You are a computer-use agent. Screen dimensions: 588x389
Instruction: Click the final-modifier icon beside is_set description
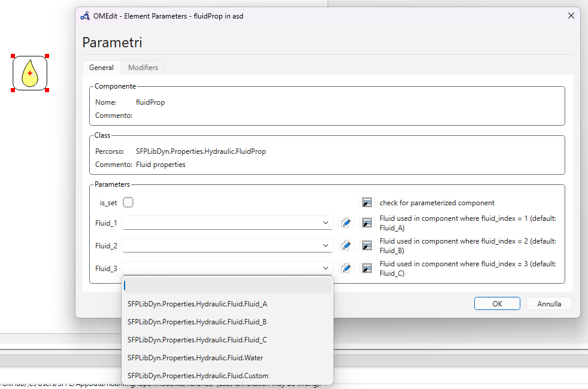pos(366,203)
